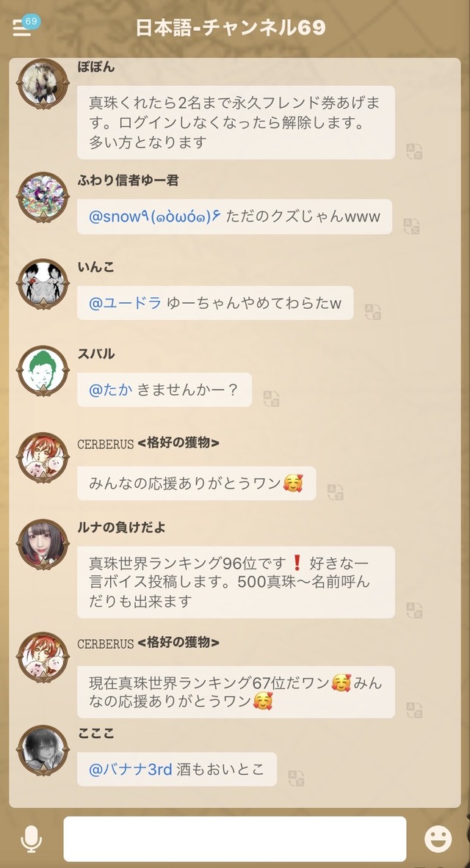470x868 pixels.
Task: View ルナの負けだよ's avatar profile
Action: tap(43, 544)
